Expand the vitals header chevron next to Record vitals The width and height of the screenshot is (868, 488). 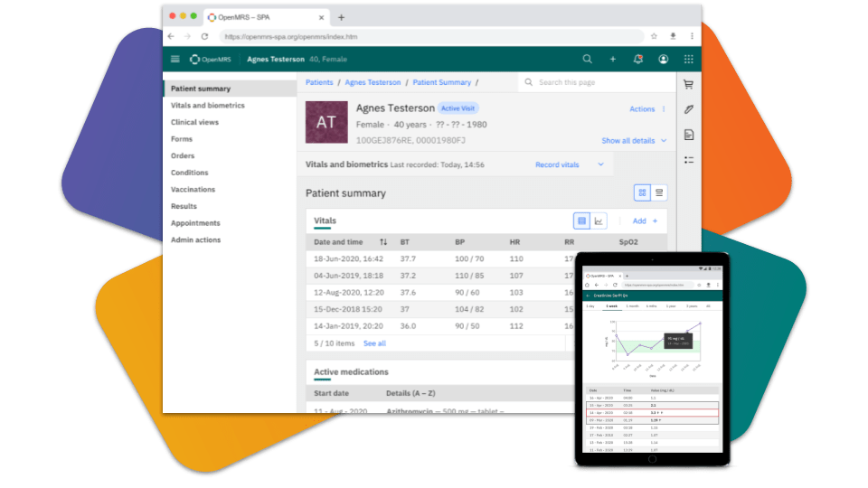click(x=600, y=164)
